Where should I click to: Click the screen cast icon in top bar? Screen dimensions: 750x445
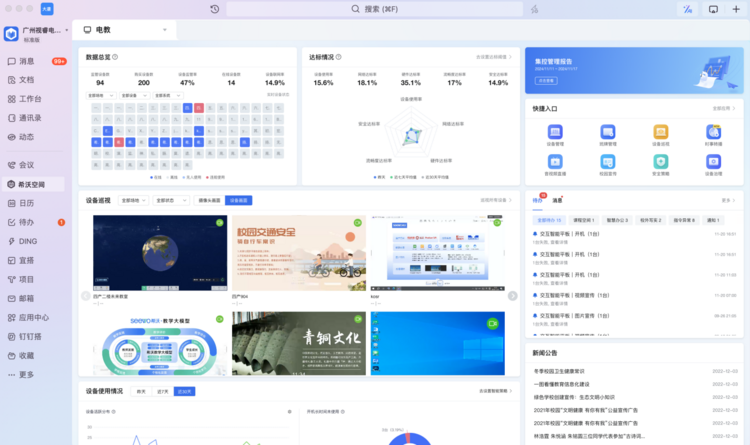point(713,9)
